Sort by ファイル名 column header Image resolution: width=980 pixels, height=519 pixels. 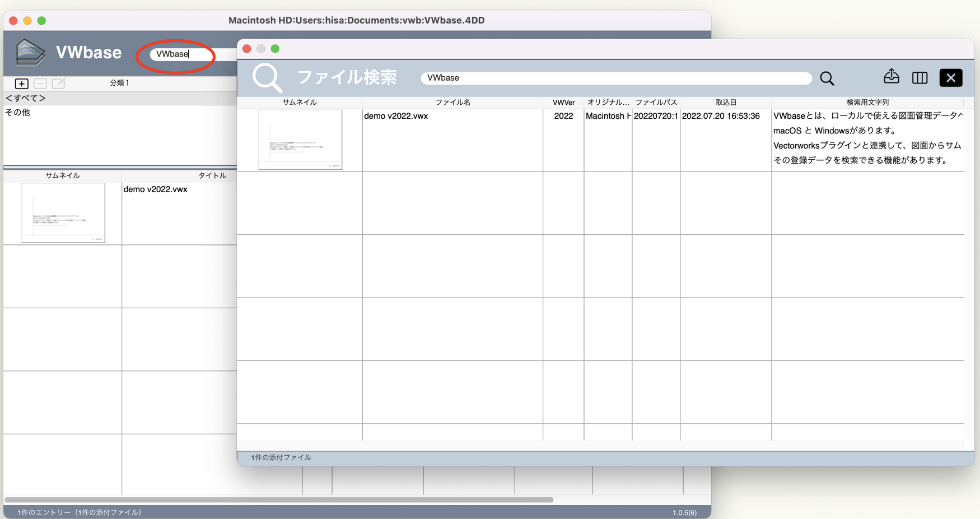point(452,103)
